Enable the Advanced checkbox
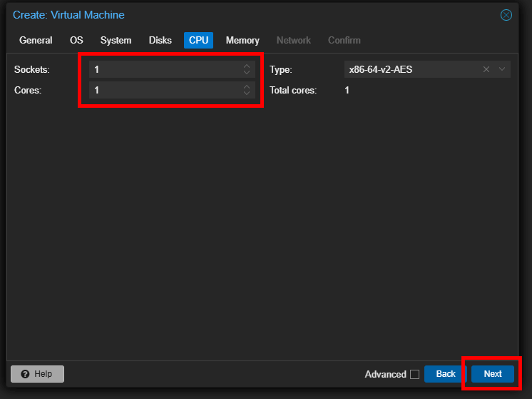Screen dimensions: 532x399 414,374
